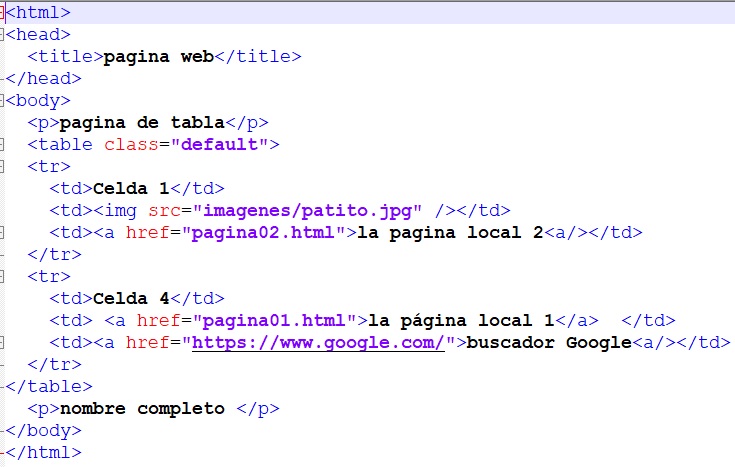
Task: Click the "la página local 1" text
Action: (461, 321)
